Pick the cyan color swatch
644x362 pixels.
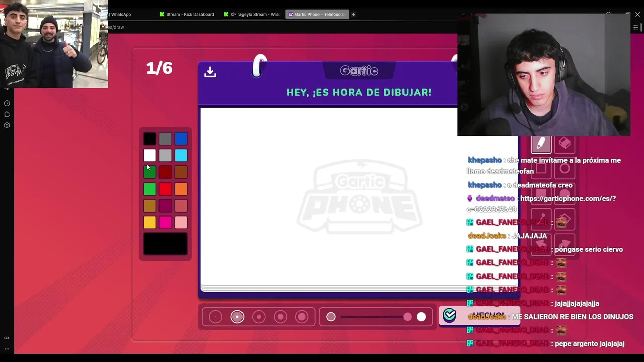[181, 156]
